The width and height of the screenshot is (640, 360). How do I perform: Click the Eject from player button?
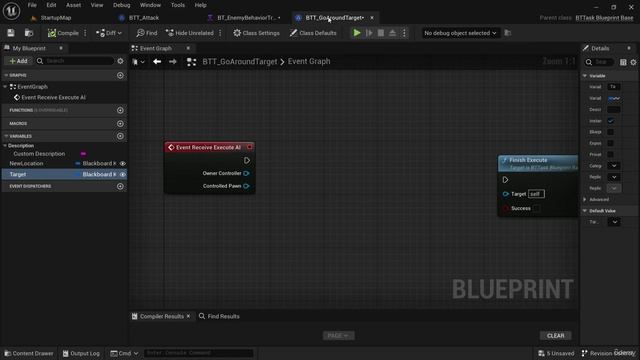click(x=392, y=33)
